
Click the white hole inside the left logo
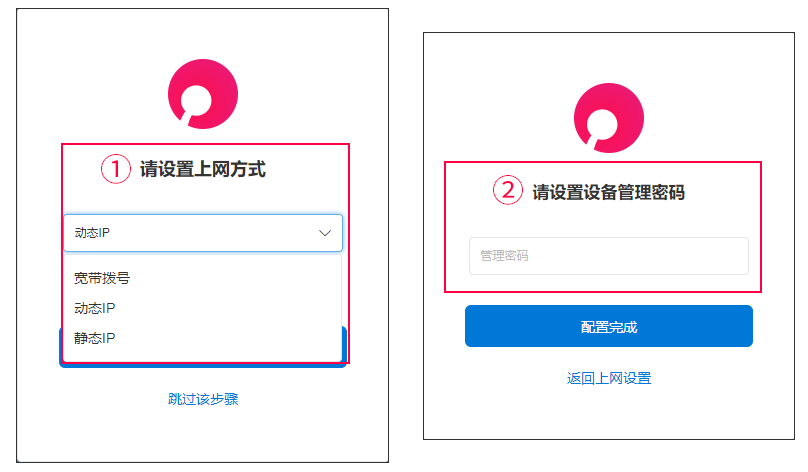tap(196, 101)
